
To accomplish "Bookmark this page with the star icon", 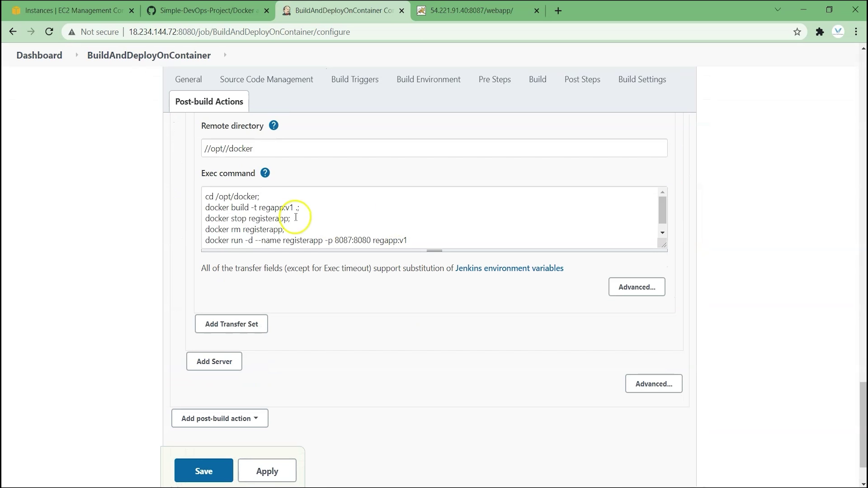I will pyautogui.click(x=797, y=32).
